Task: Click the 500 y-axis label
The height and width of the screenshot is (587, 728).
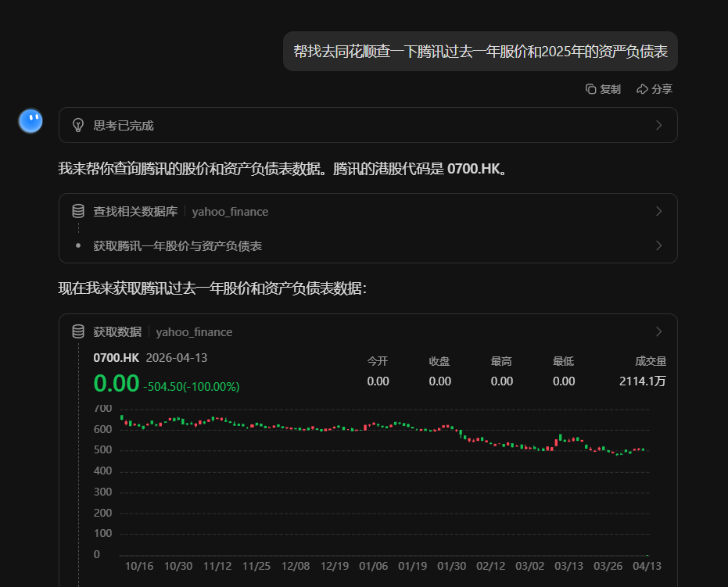Action: [x=102, y=449]
